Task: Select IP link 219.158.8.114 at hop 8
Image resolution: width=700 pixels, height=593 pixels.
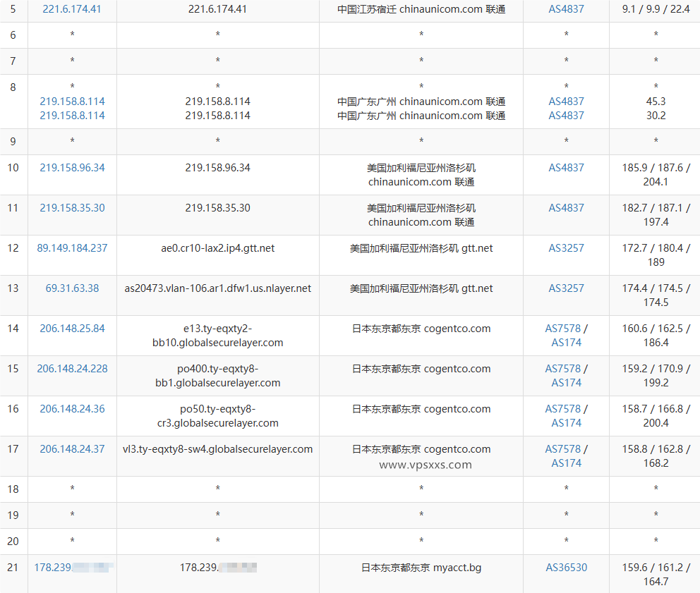Action: [71, 101]
